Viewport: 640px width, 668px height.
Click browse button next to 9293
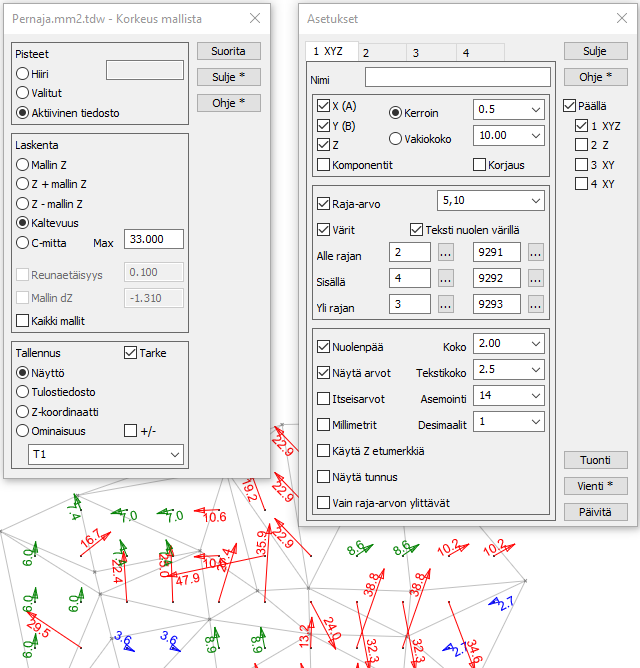(x=536, y=304)
